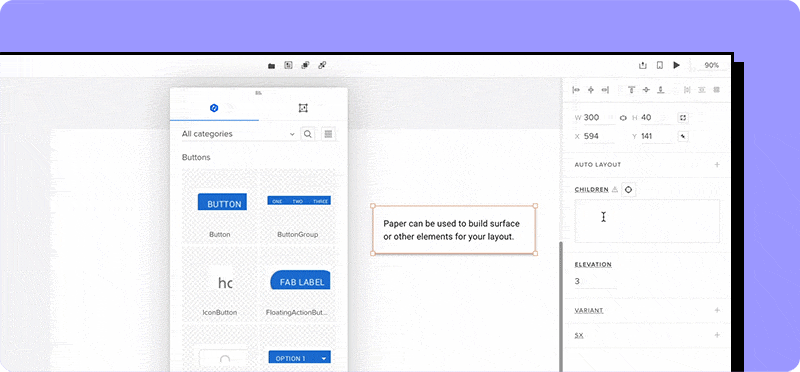
Task: Align selected element vertically to middle
Action: click(x=646, y=90)
